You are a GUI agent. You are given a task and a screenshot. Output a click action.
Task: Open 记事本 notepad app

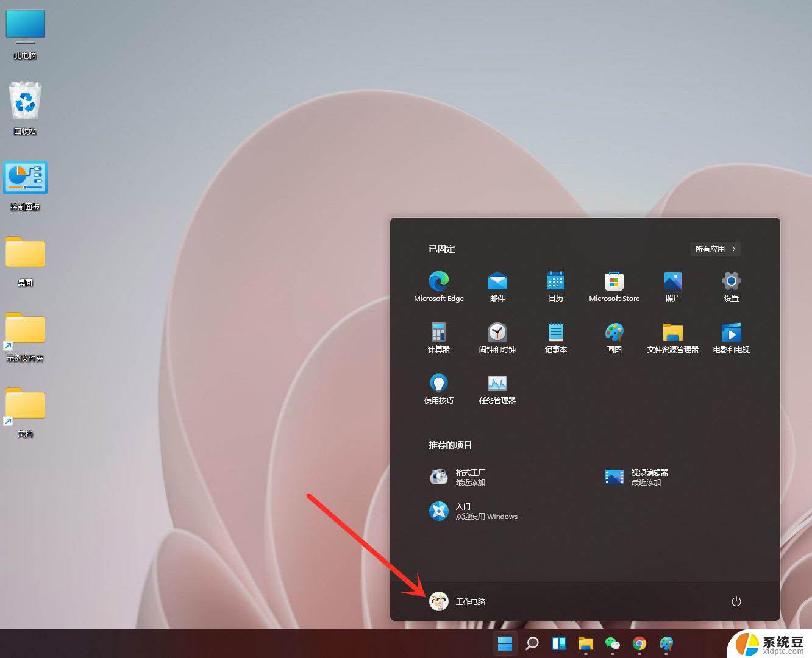(556, 338)
